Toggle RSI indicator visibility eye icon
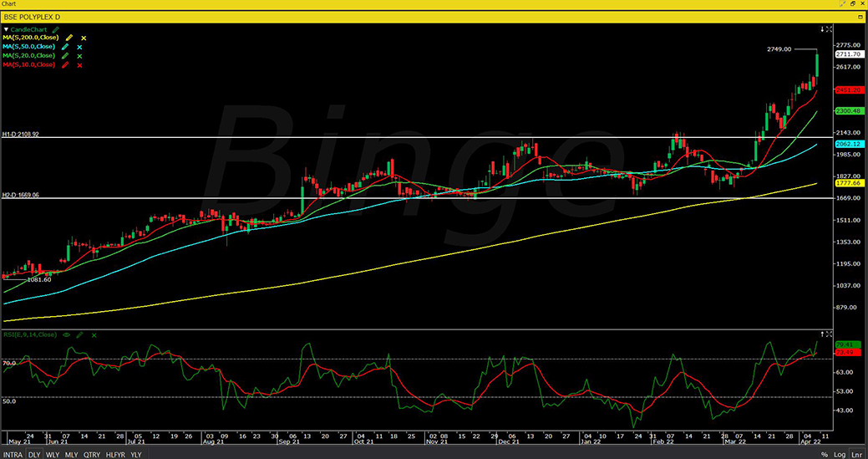Viewport: 868px width, 459px height. click(x=67, y=335)
